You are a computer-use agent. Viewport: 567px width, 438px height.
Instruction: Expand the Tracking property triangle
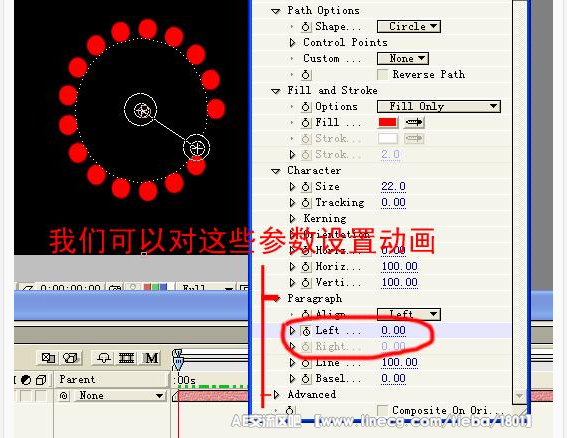point(292,203)
